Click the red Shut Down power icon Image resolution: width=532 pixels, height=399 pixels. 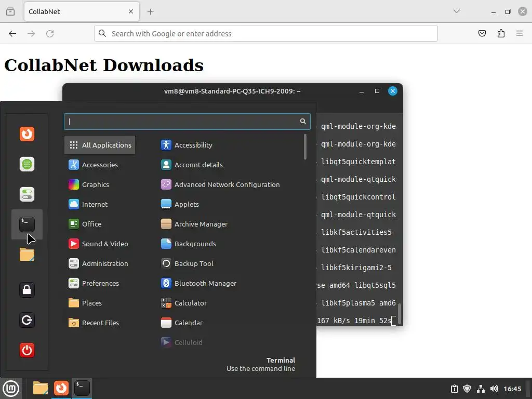pyautogui.click(x=27, y=350)
